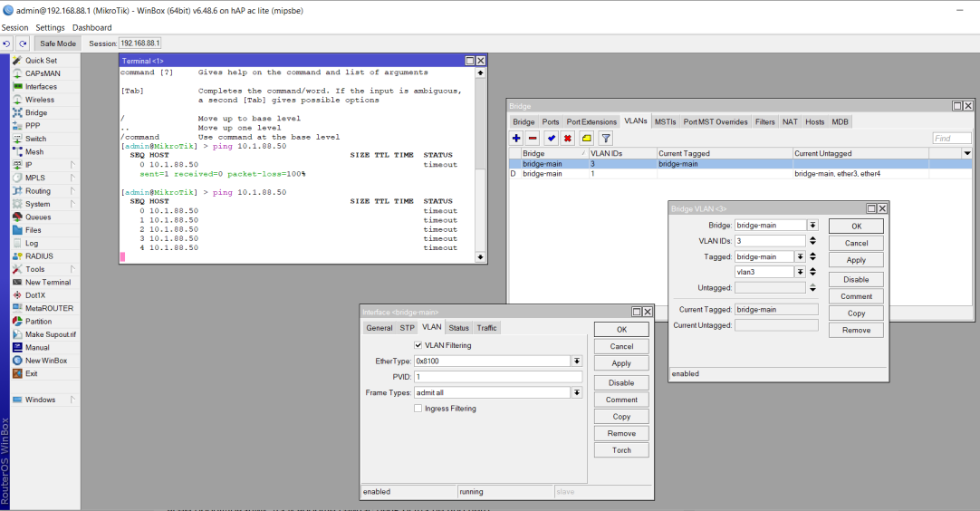980x511 pixels.
Task: Switch to Hosts tab in Bridge window
Action: coord(814,122)
